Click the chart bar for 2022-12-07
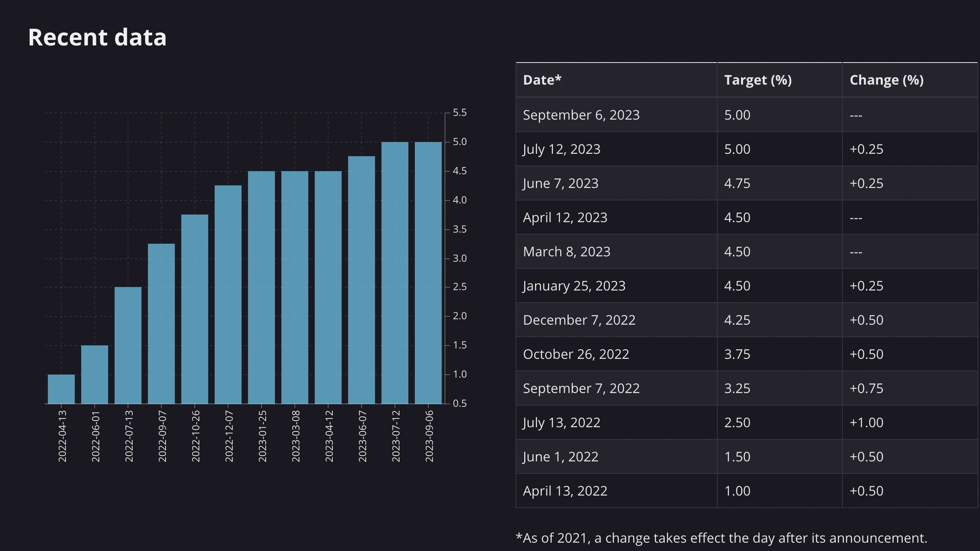Screen dimensions: 980x551 click(x=228, y=295)
